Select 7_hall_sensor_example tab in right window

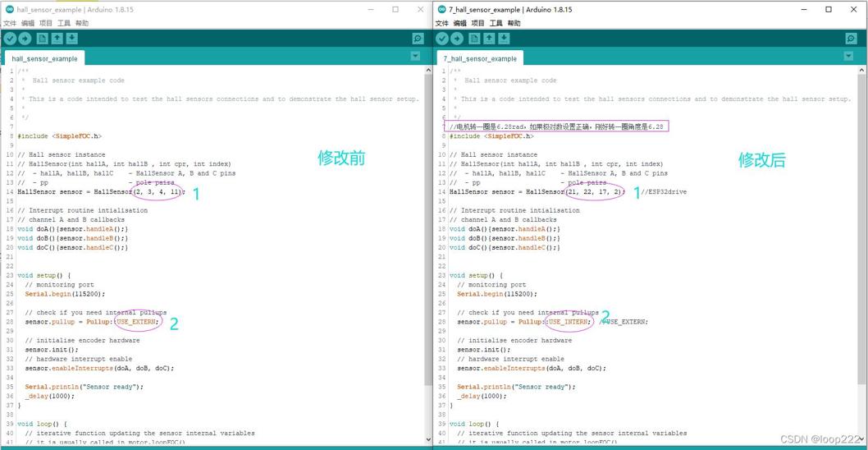480,58
